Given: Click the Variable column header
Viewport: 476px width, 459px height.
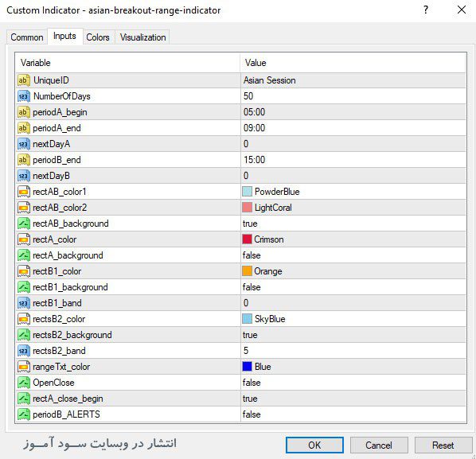Looking at the screenshot, I should click(x=128, y=63).
